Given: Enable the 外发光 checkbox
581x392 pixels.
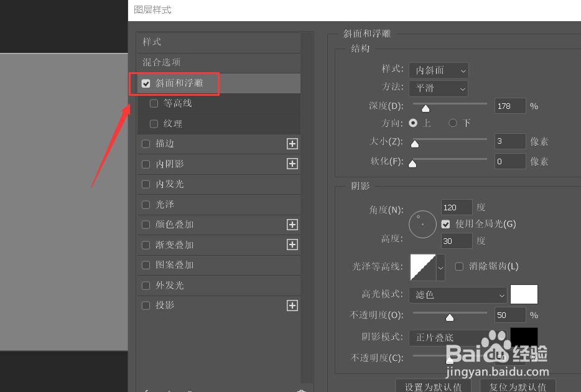Looking at the screenshot, I should tap(146, 286).
